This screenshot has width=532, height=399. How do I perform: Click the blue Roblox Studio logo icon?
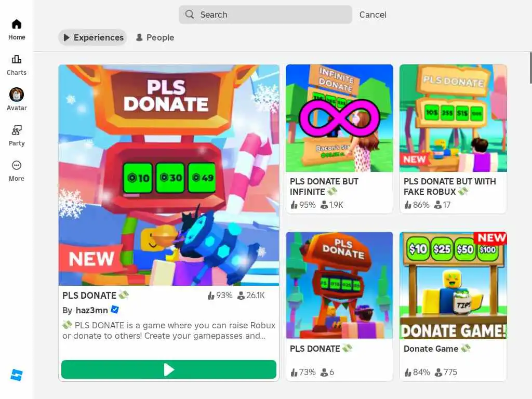point(17,375)
